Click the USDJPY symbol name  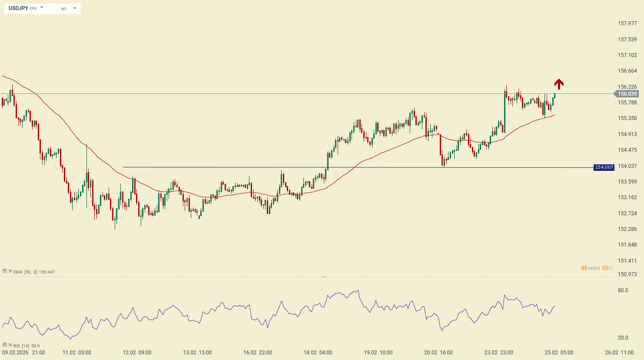[x=18, y=8]
